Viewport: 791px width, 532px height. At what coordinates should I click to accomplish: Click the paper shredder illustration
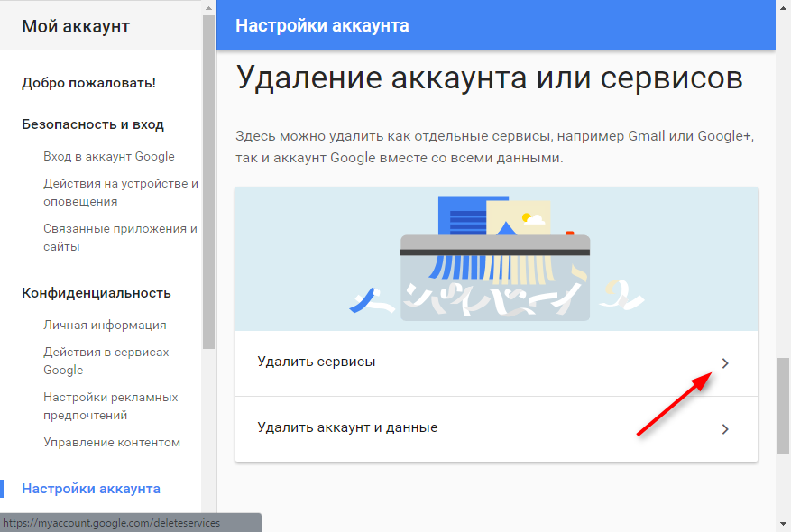click(496, 259)
